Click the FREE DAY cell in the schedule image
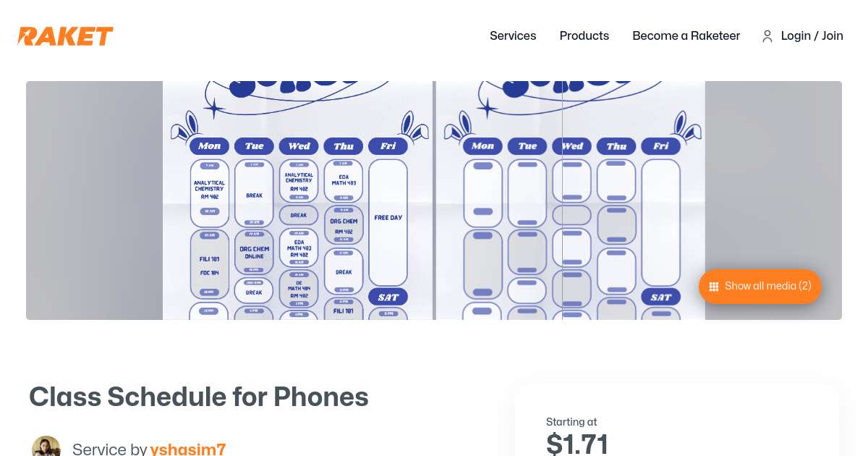Viewport: 868px width, 456px height. coord(388,218)
